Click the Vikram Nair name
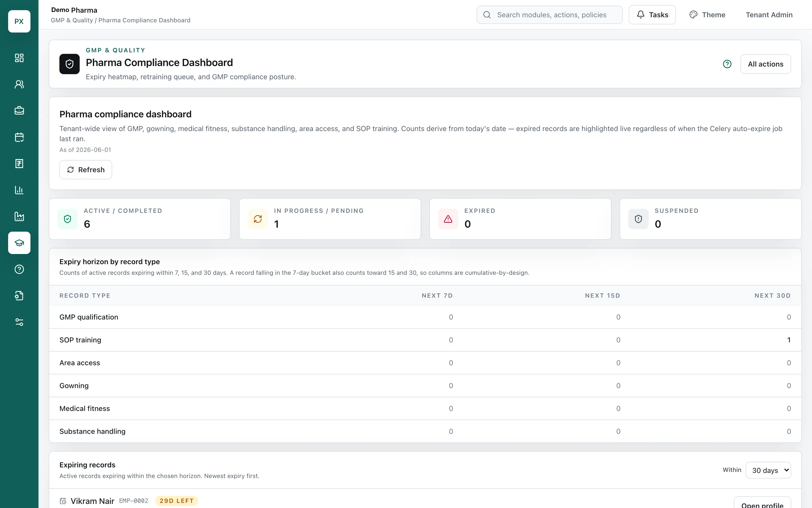Viewport: 812px width, 508px height. tap(92, 501)
